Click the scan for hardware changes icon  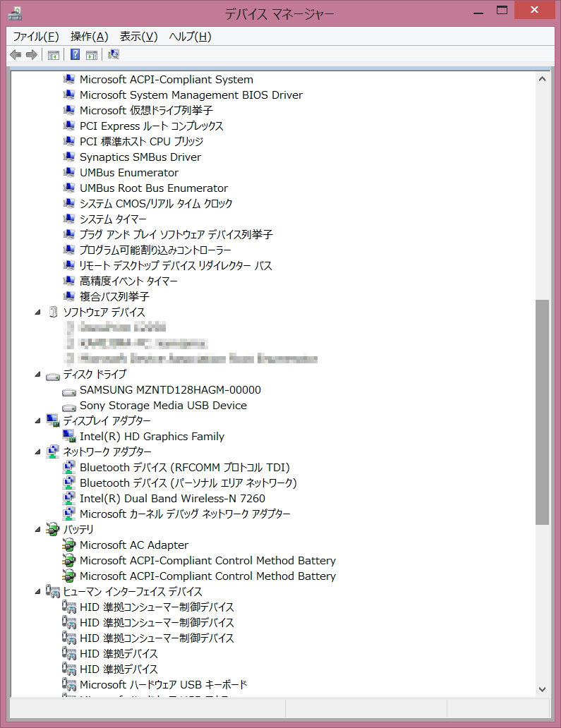[x=114, y=55]
